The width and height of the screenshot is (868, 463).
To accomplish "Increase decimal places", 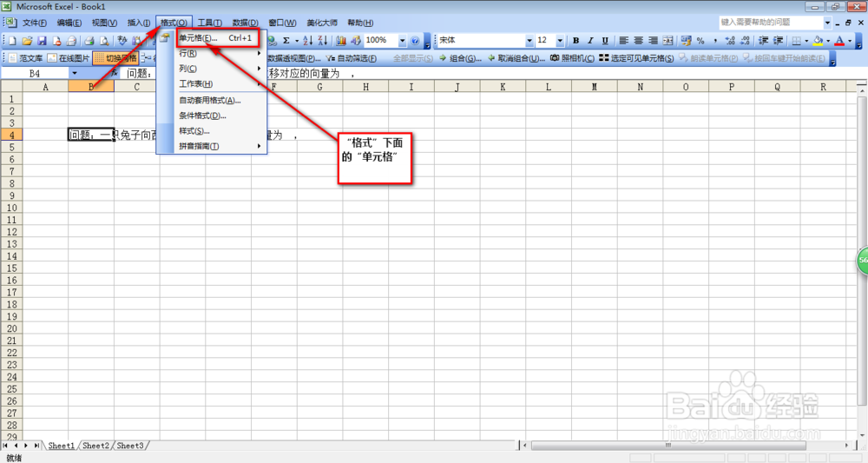I will pos(730,41).
